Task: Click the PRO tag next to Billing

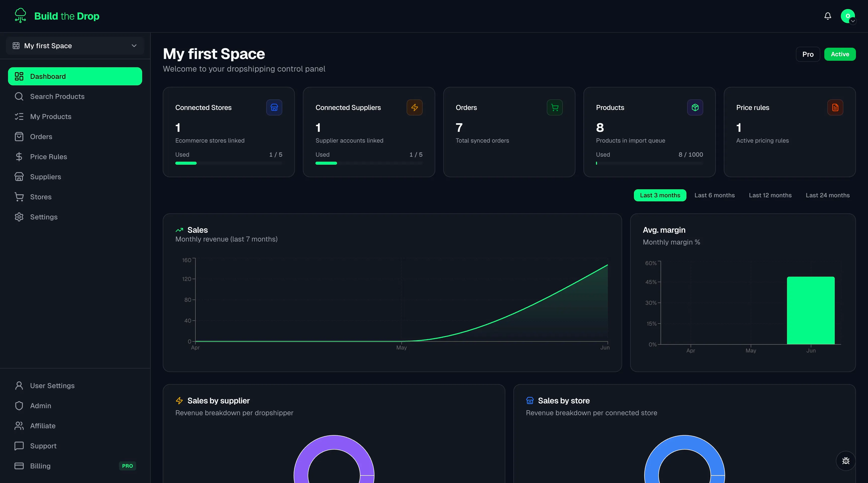Action: point(127,466)
